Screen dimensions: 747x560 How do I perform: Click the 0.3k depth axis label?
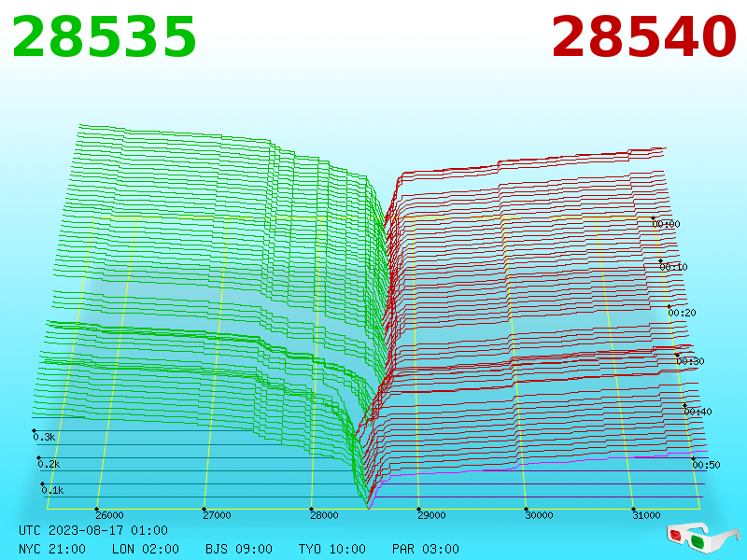tap(44, 437)
